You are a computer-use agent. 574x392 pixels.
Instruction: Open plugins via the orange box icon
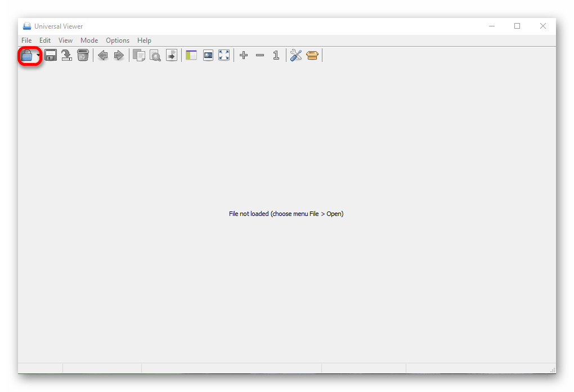(x=312, y=55)
